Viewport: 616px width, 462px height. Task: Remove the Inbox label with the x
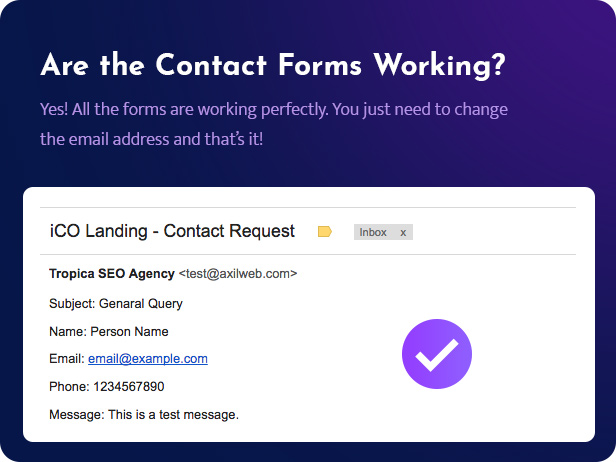click(403, 233)
